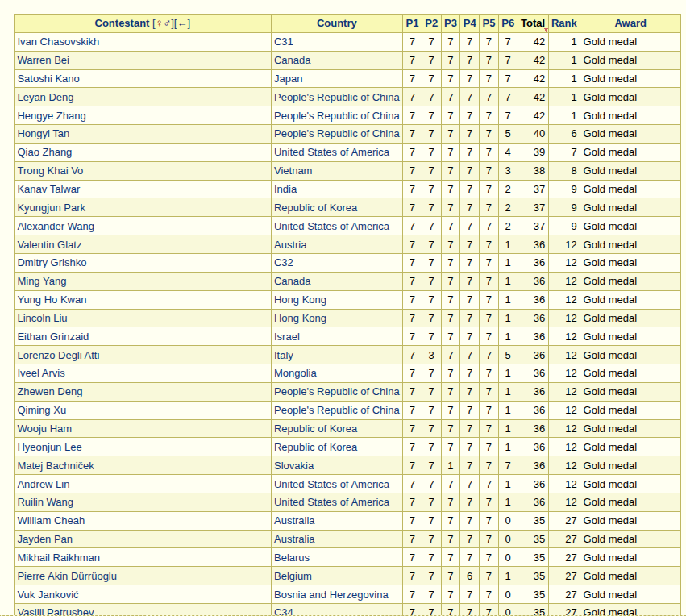Click the gender symbols toggle in Contestant header
Viewport: 686px width, 616px height.
click(x=164, y=23)
